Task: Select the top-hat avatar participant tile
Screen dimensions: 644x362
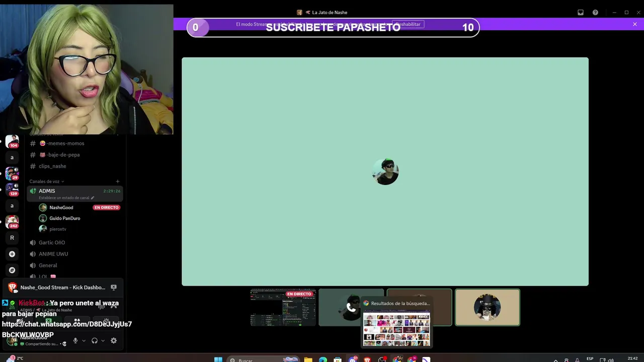Action: [488, 307]
